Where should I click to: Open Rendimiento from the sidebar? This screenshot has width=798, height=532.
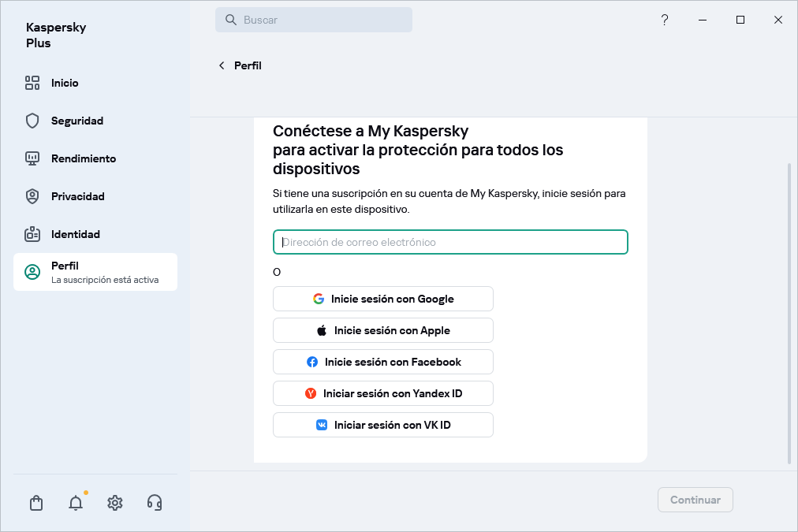click(x=32, y=158)
